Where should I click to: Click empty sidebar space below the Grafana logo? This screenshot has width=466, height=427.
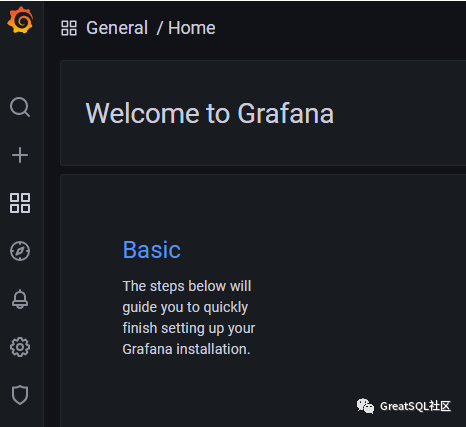[x=21, y=65]
